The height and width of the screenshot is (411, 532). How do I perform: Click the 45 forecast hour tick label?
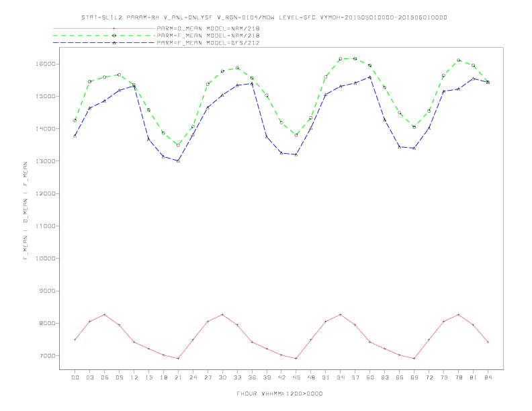click(x=296, y=377)
